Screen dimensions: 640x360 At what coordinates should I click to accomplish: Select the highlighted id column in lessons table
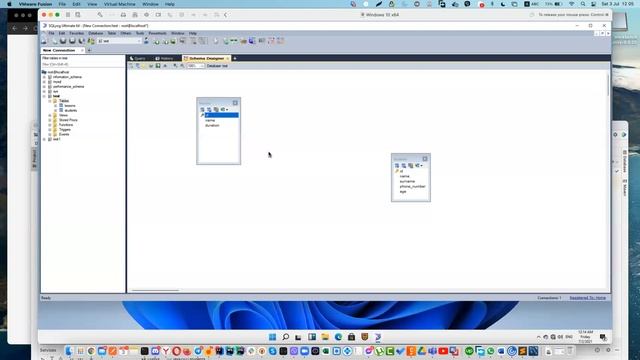click(222, 116)
